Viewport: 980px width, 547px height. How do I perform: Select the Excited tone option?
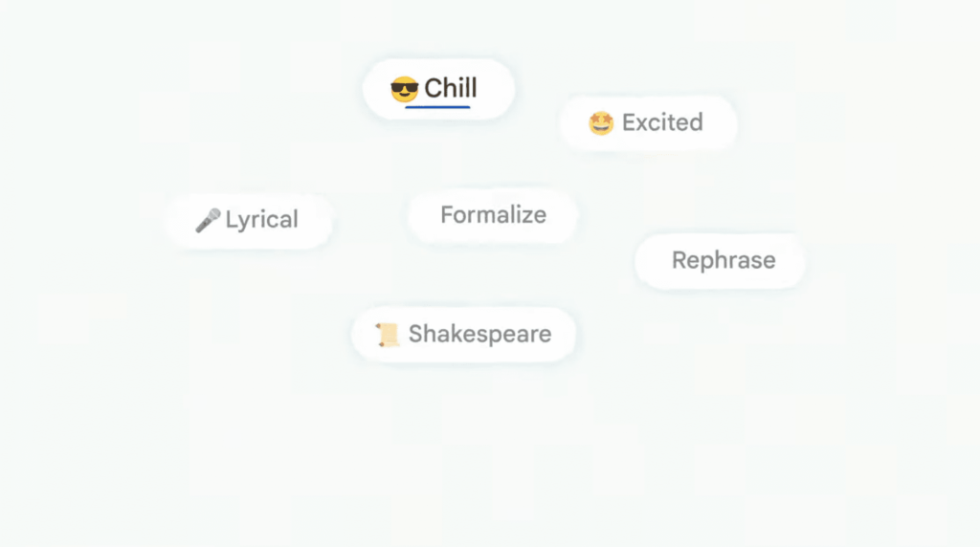pyautogui.click(x=649, y=123)
